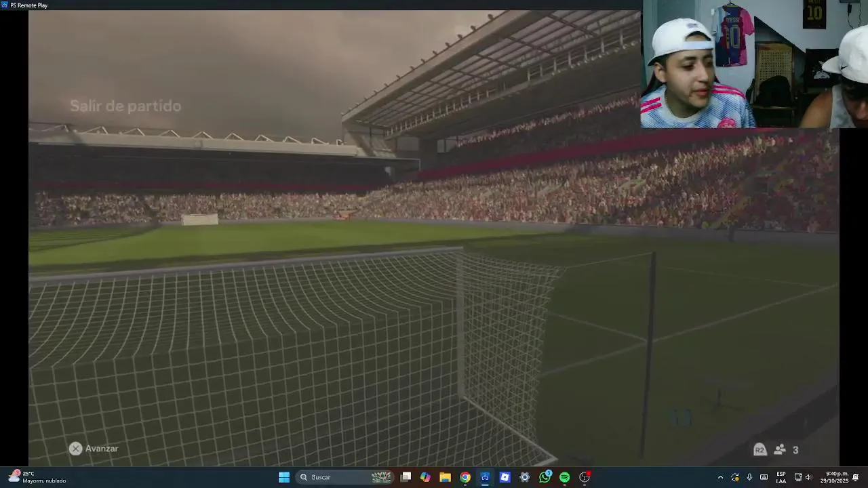Open WhatsApp from the taskbar

545,477
